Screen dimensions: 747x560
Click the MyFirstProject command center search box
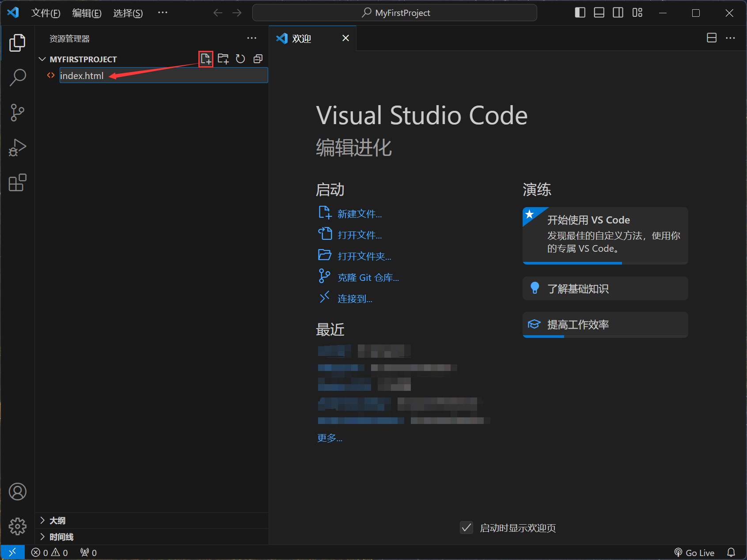click(x=394, y=13)
